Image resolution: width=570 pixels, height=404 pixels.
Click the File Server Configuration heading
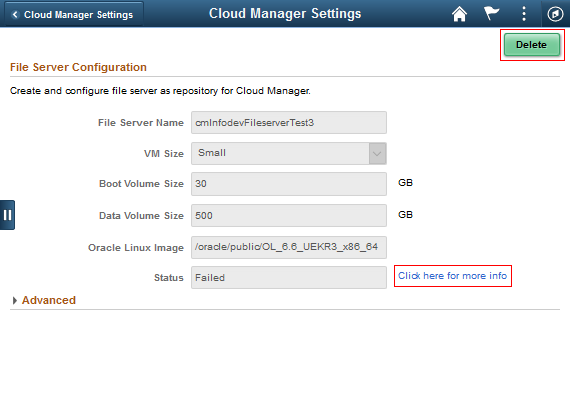coord(78,67)
